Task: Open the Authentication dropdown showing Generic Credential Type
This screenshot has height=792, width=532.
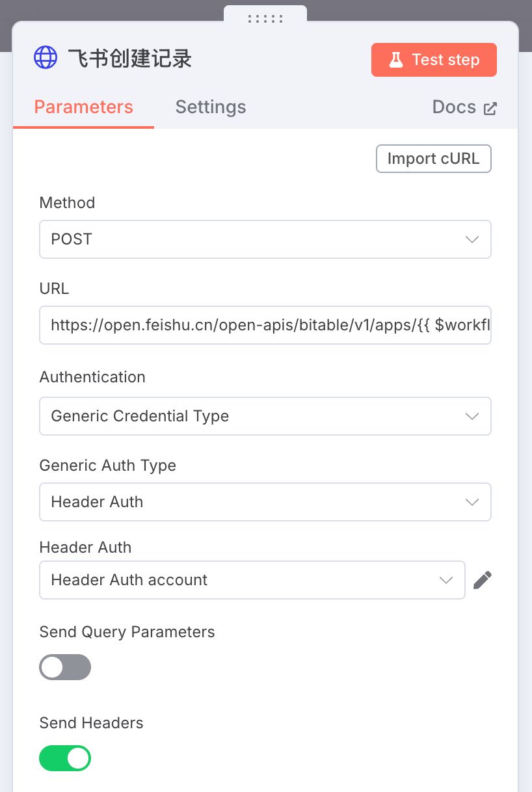Action: (x=265, y=416)
